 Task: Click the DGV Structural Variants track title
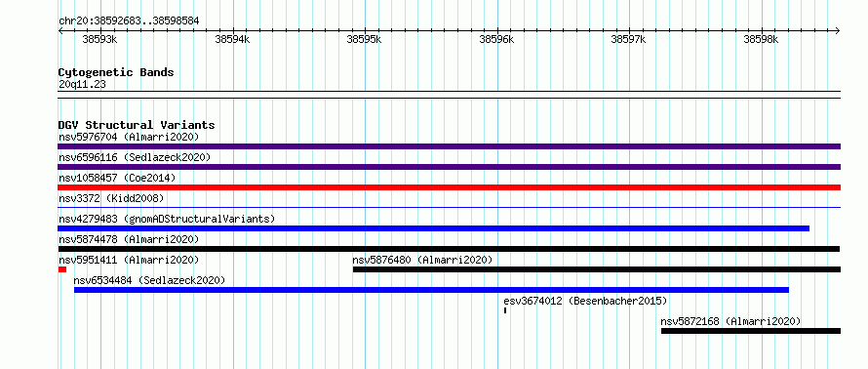(137, 125)
